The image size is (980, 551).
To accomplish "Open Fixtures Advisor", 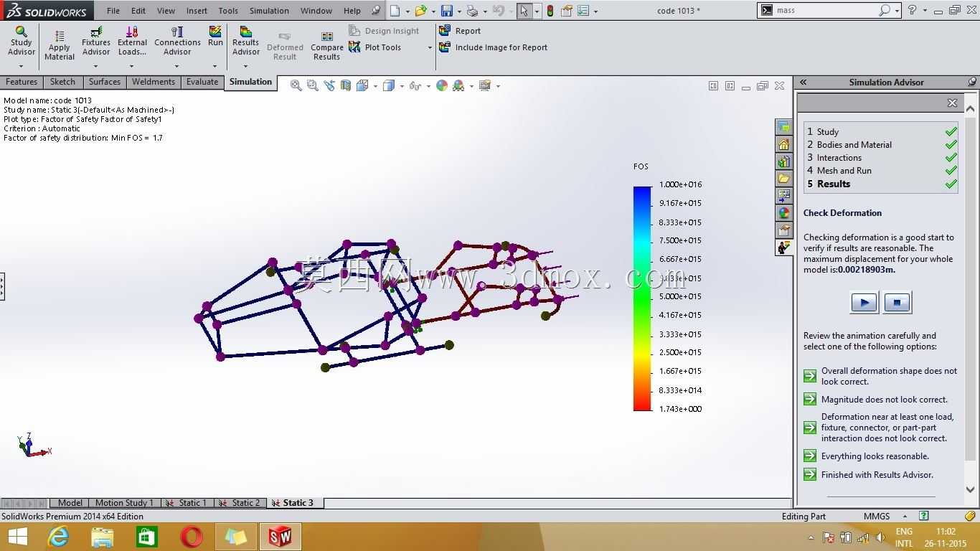I will [x=95, y=42].
